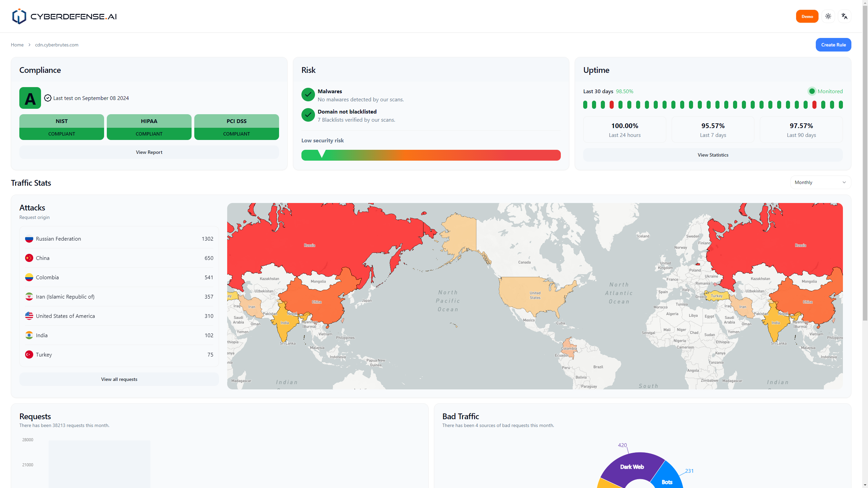Go to Home in the breadcrumb
This screenshot has width=868, height=488.
click(x=17, y=45)
